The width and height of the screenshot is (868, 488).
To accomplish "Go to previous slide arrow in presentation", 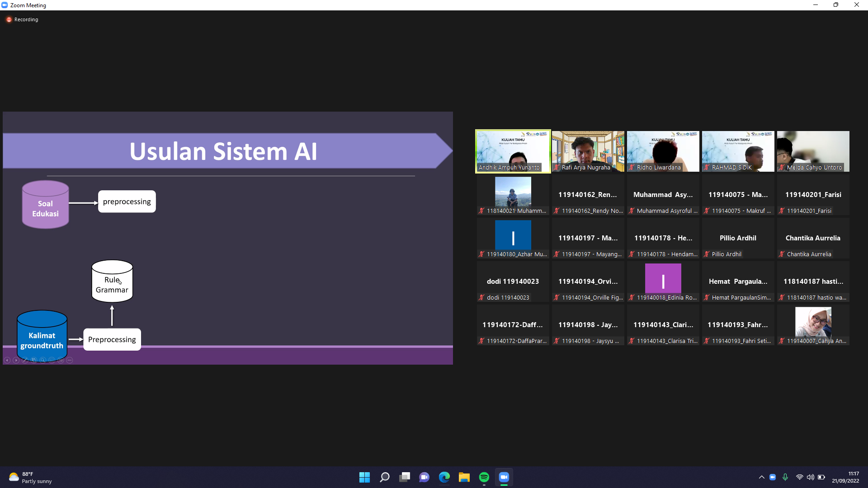I will click(x=7, y=360).
